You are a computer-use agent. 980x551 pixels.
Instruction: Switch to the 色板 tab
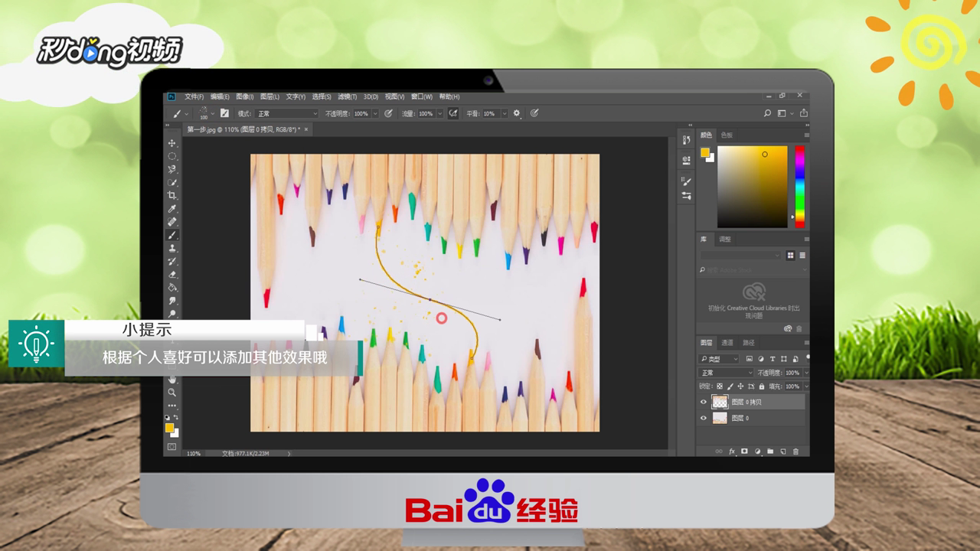point(727,135)
